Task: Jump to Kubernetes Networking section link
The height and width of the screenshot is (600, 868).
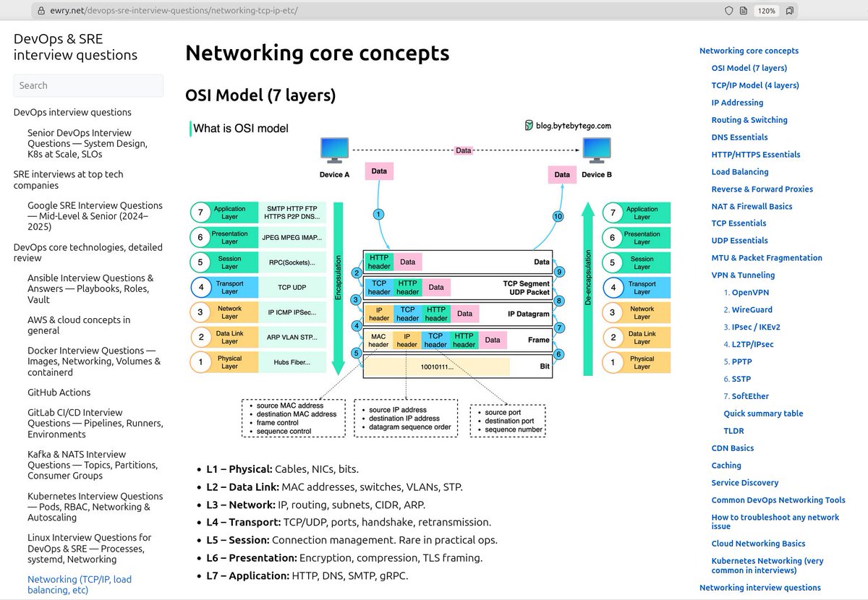Action: click(767, 565)
